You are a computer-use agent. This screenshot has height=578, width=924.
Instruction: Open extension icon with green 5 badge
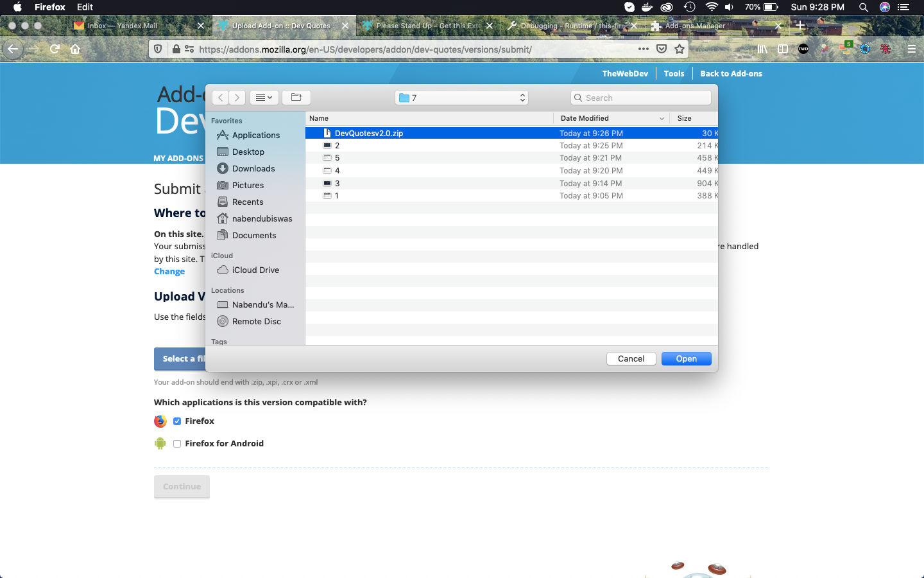tap(846, 48)
